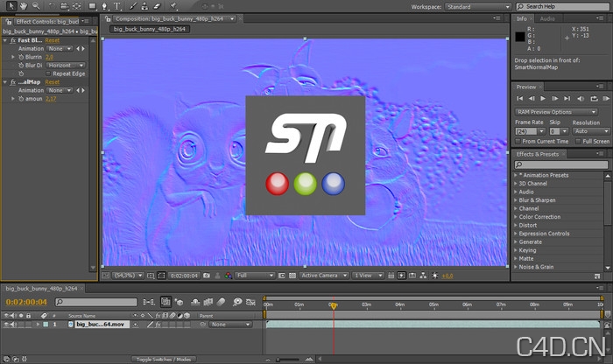Click the Draft 3D icon in timeline
Viewport: 613px width, 364px height.
[x=179, y=302]
